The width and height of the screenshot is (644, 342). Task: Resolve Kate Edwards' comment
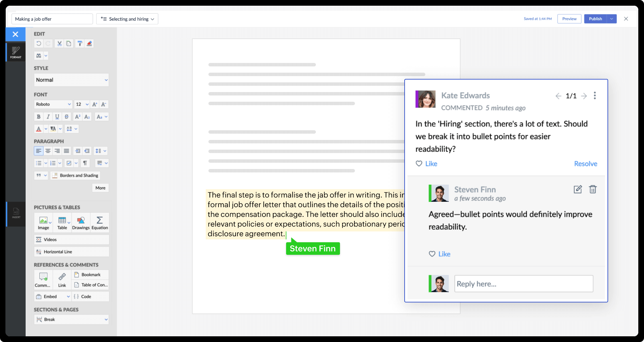click(x=585, y=164)
